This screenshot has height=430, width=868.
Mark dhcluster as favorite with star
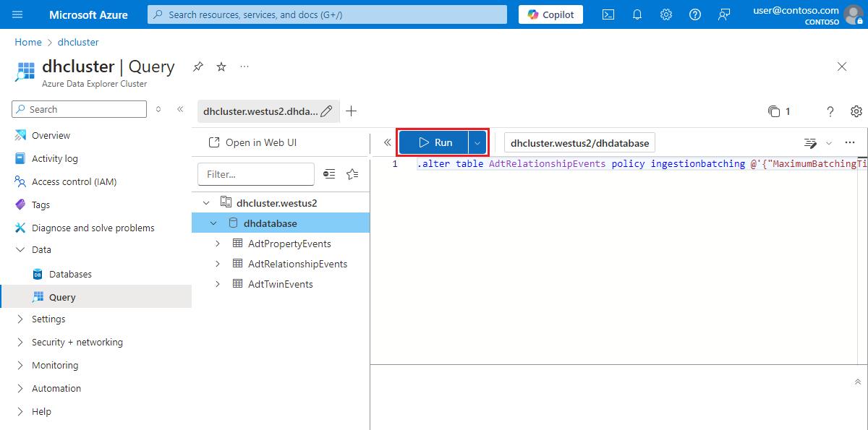(221, 66)
